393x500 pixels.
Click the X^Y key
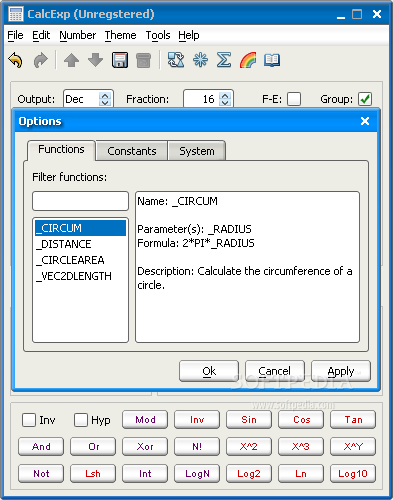point(353,447)
